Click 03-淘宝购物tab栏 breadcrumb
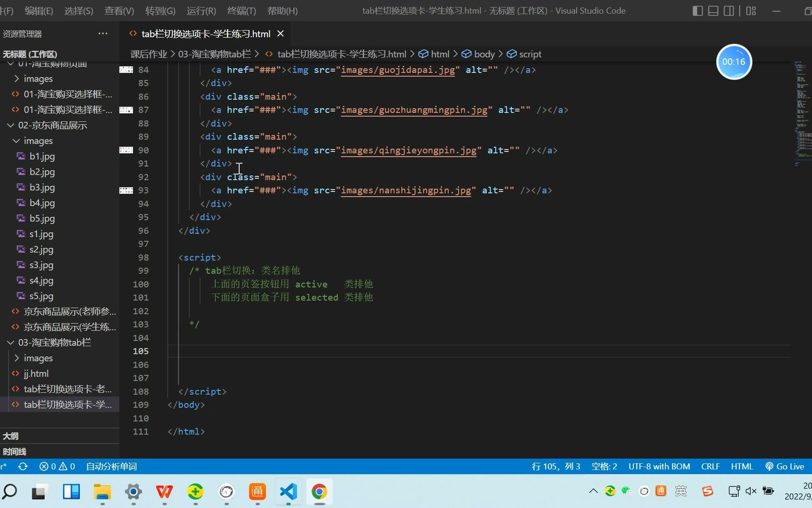This screenshot has height=508, width=812. 214,54
